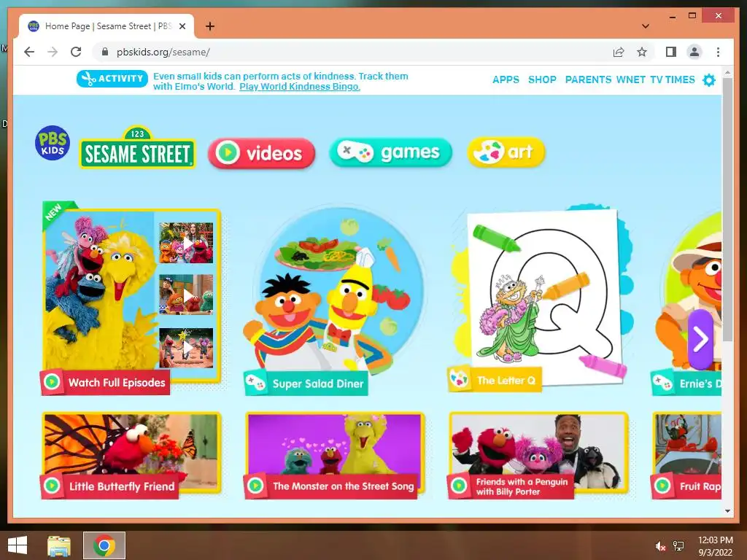
Task: Click play icon on Friends with a Penguin label
Action: tap(459, 485)
